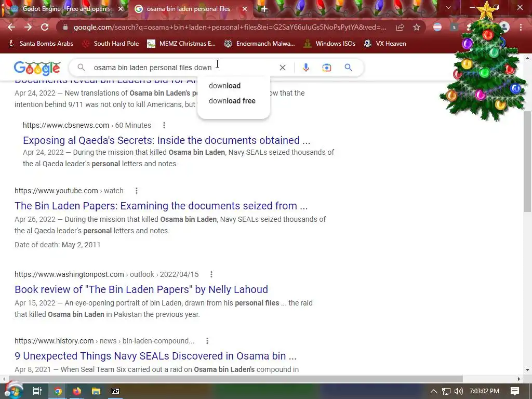Open the tab search dropdown arrow
The image size is (532, 399).
coord(448,7)
